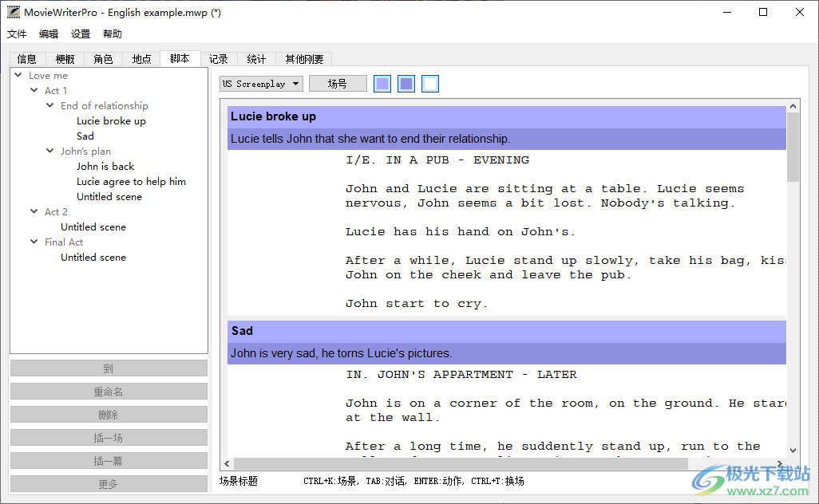This screenshot has height=504, width=819.
Task: Click the 场号 scene number button
Action: [338, 84]
